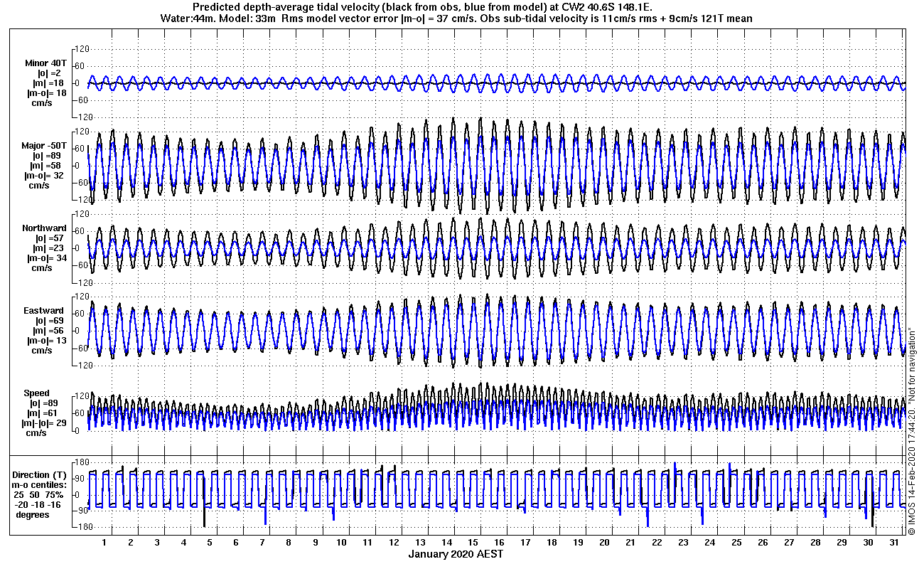
Task: Click the 'January 2020 AEST' axis title
Action: point(456,553)
